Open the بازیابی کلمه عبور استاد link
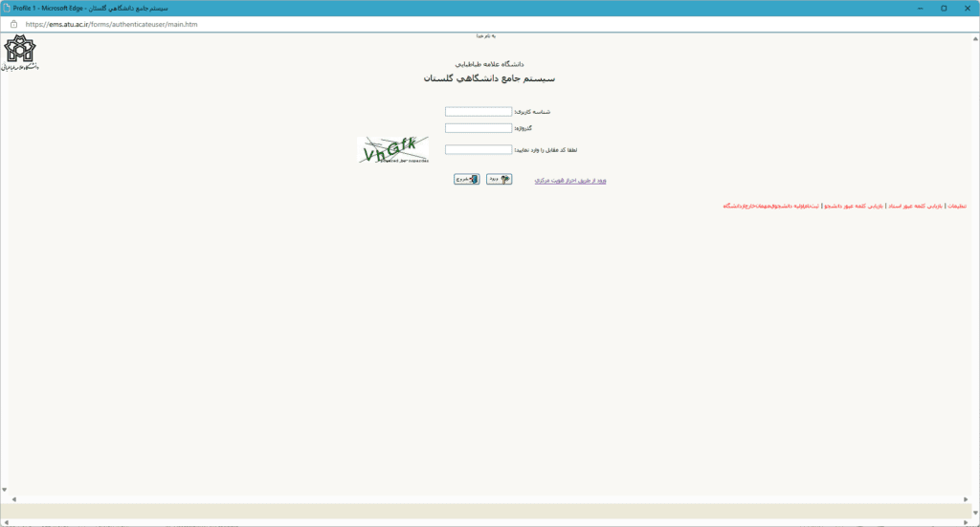Image resolution: width=980 pixels, height=527 pixels. 916,206
